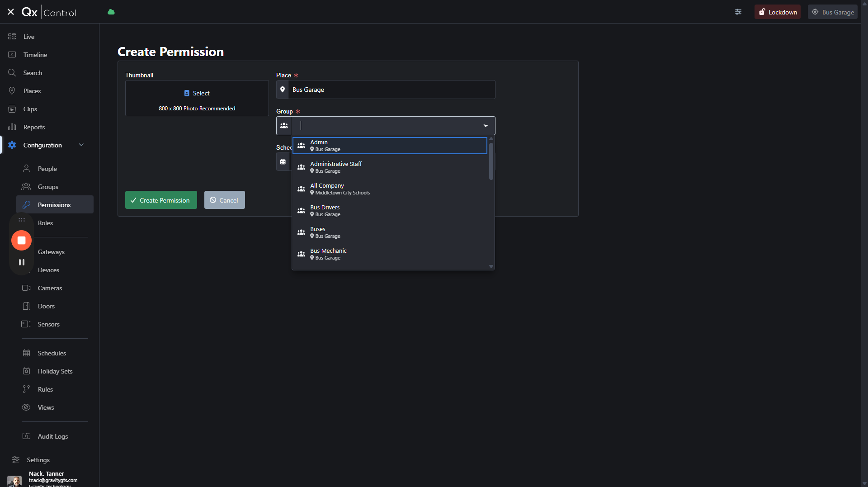Pick the All Company group option
The width and height of the screenshot is (868, 487).
point(389,189)
